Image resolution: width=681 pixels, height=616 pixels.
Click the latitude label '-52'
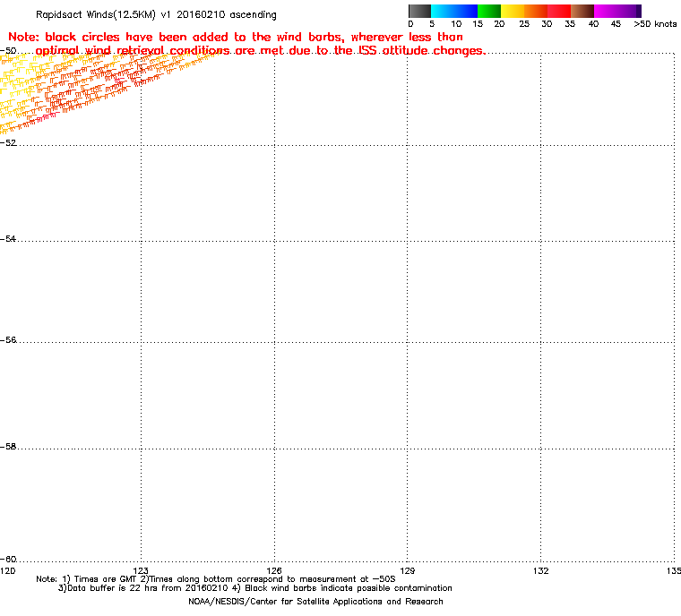click(x=8, y=143)
